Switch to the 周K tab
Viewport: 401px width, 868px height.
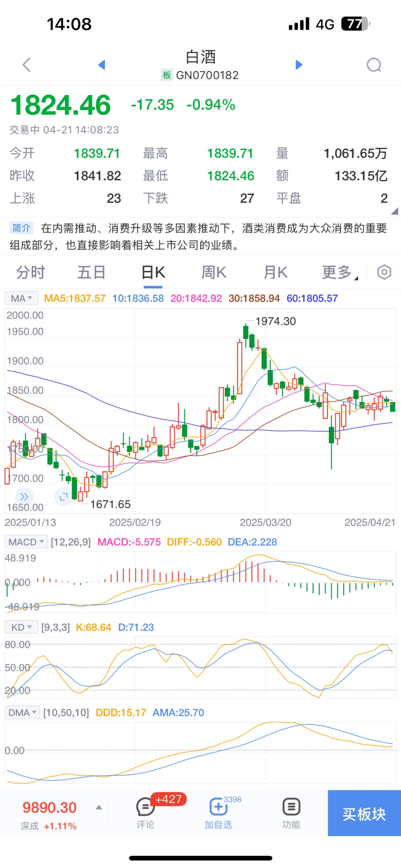tap(214, 272)
